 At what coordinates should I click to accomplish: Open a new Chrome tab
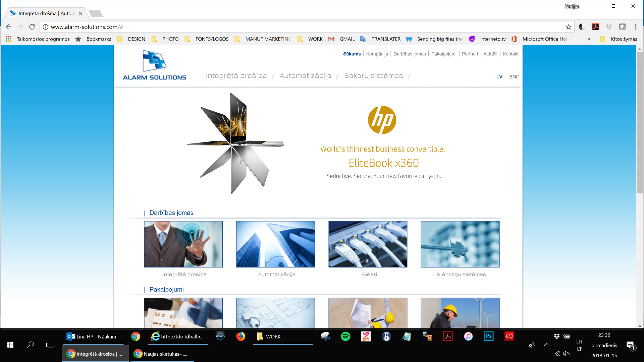96,13
